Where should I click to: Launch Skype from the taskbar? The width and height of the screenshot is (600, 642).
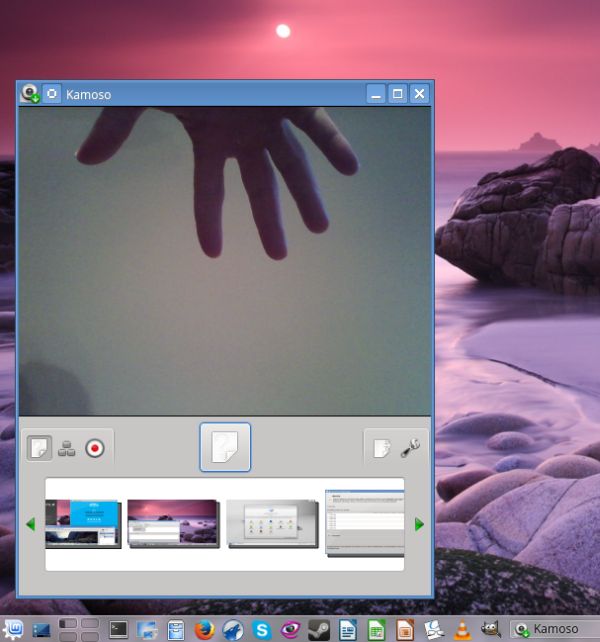tap(262, 630)
